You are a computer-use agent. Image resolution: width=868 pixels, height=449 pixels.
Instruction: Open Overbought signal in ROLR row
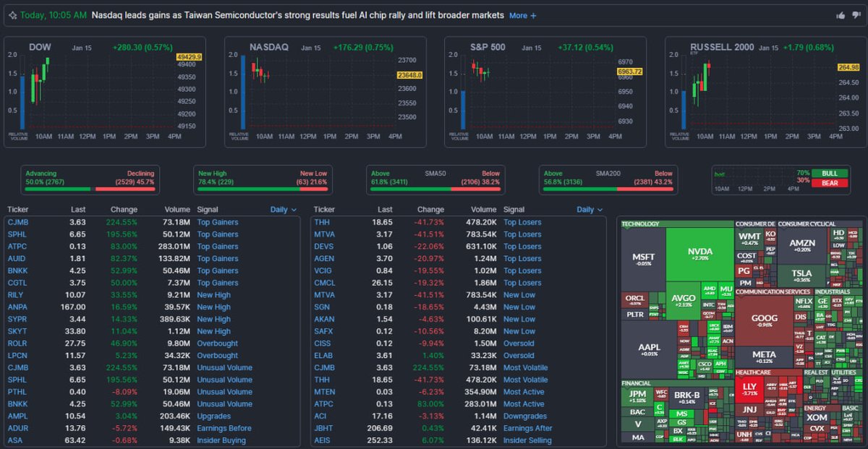click(218, 343)
